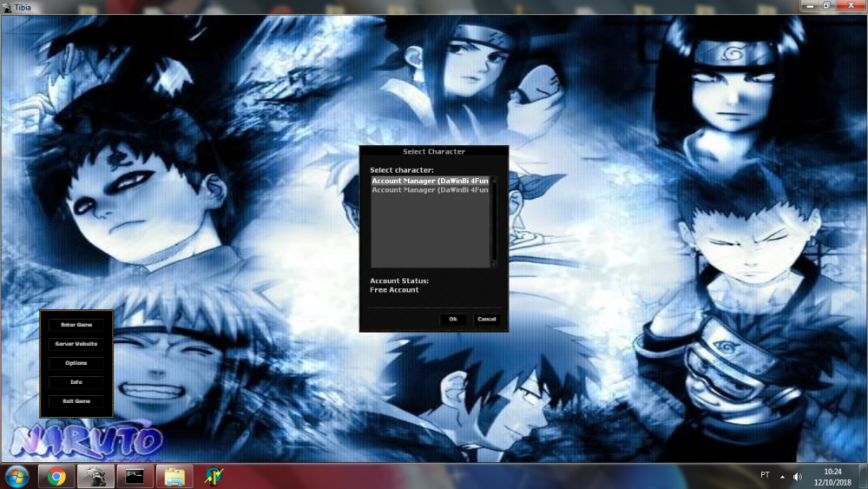Image resolution: width=868 pixels, height=489 pixels.
Task: Open the Options menu button
Action: [x=76, y=363]
